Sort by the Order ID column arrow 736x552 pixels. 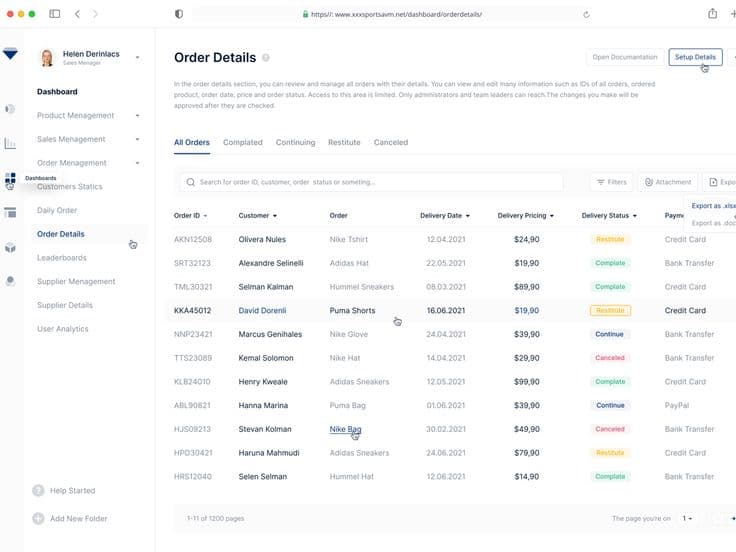205,216
